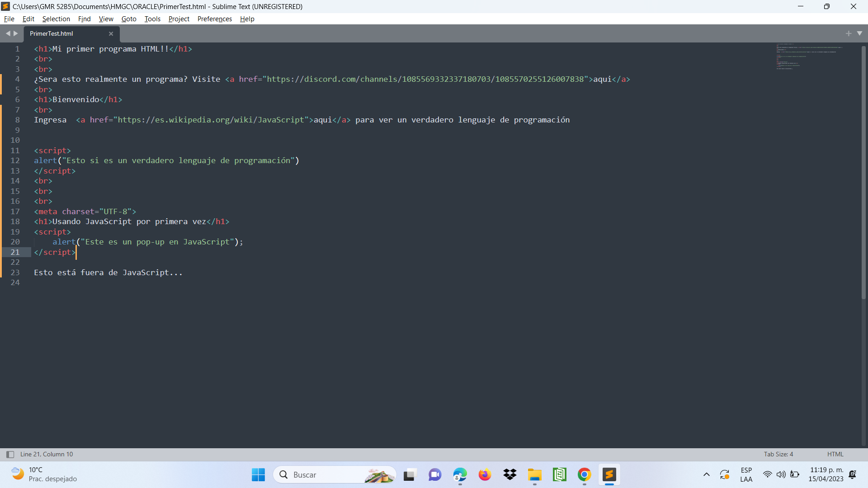This screenshot has height=488, width=868.
Task: Open Google Chrome from the taskbar
Action: (584, 474)
